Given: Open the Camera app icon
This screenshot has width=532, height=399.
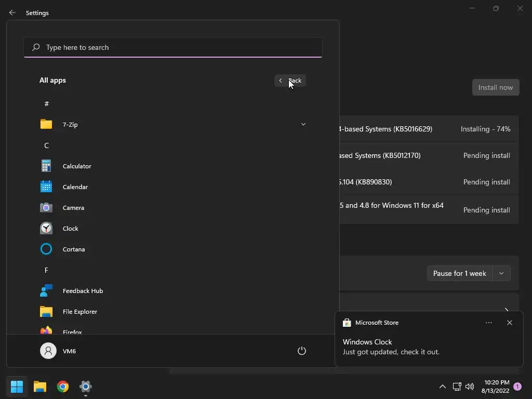Looking at the screenshot, I should 46,207.
